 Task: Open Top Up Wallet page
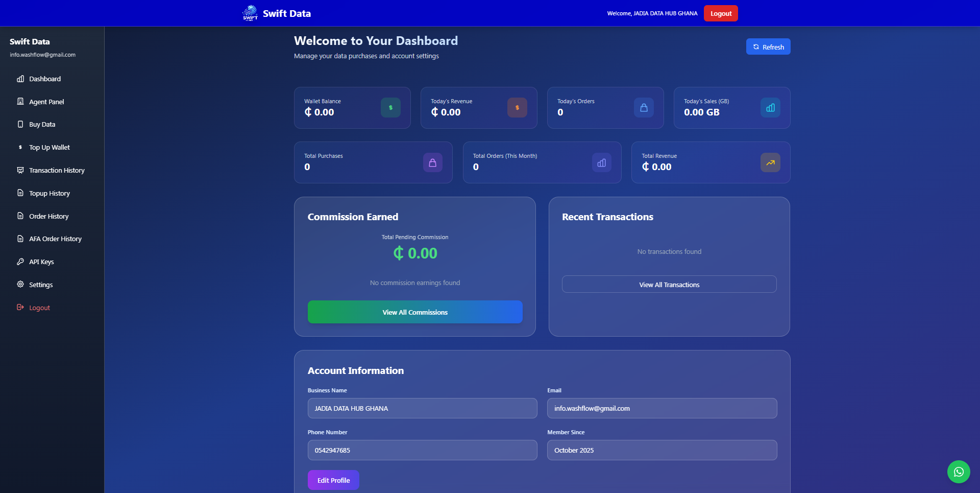tap(49, 148)
